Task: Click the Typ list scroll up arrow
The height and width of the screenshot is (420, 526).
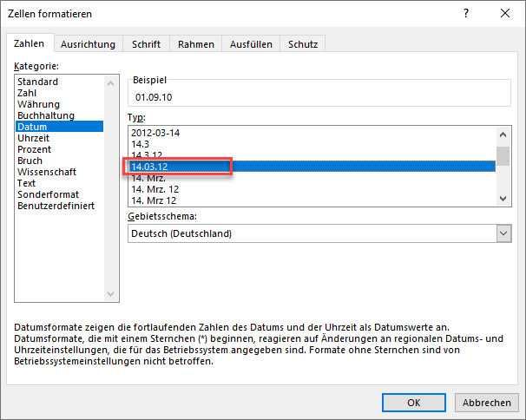Action: coord(503,135)
